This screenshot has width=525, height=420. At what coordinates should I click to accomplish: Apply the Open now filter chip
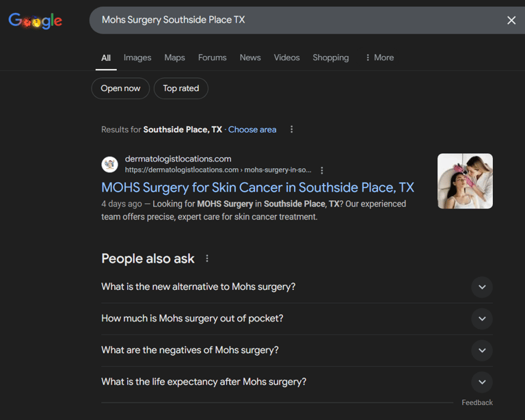point(120,88)
